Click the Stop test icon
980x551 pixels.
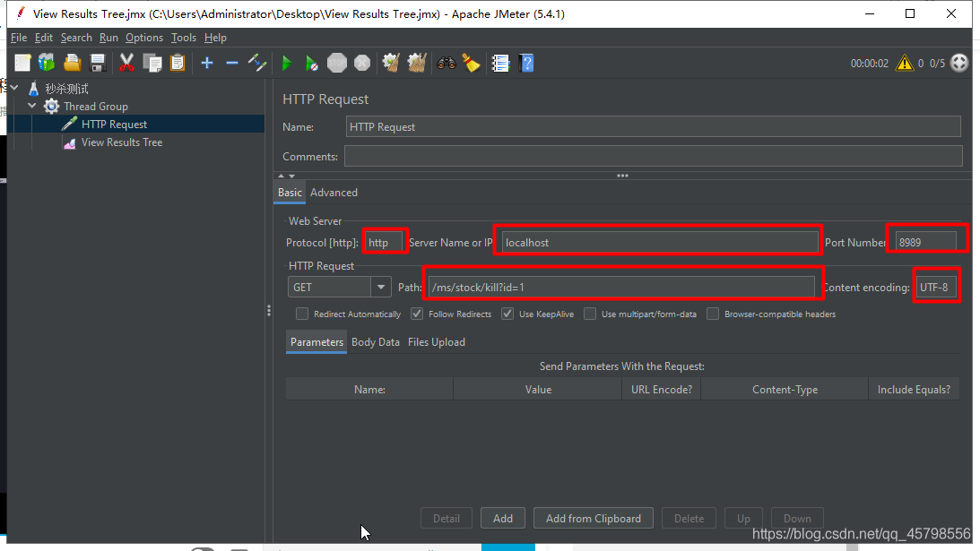click(x=337, y=63)
